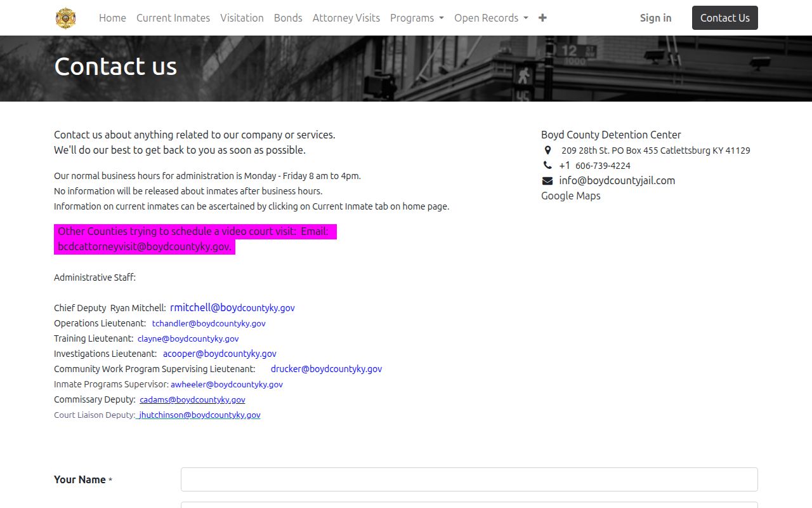Call the +1 606-739-4224 phone number
Image resolution: width=812 pixels, height=508 pixels.
595,166
